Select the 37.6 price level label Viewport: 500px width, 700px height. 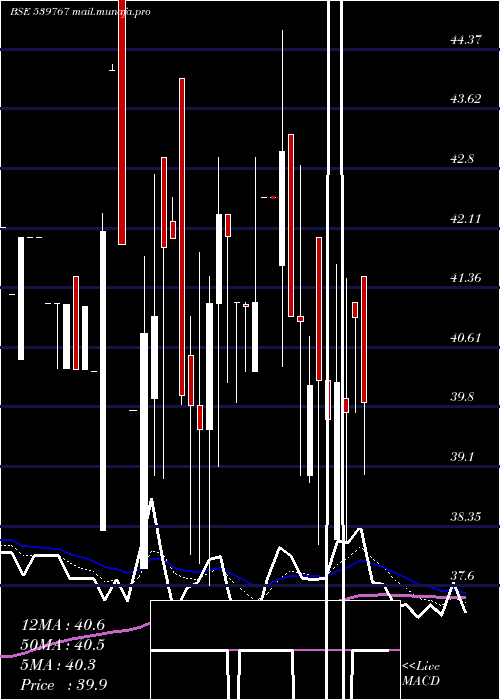[x=462, y=576]
